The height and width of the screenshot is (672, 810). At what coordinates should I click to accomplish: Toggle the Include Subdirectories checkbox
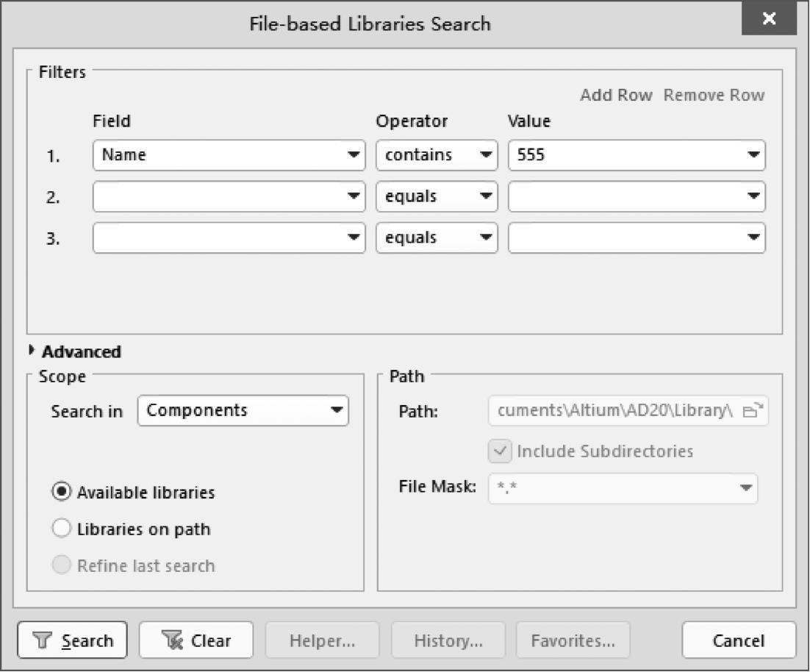pos(500,451)
